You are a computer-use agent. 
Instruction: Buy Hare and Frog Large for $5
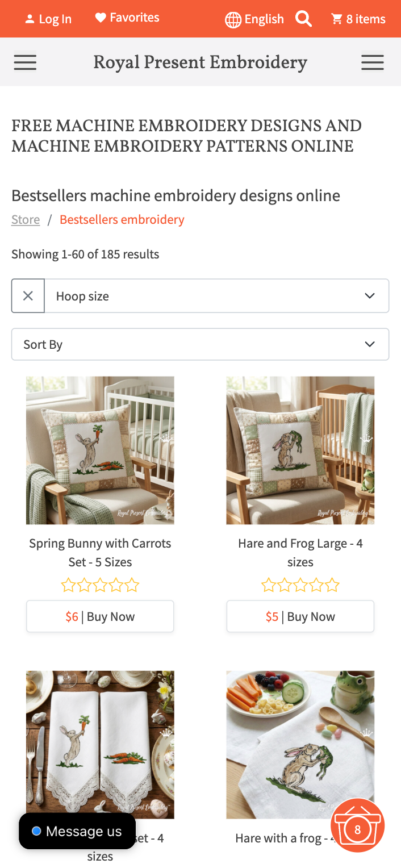coord(300,616)
